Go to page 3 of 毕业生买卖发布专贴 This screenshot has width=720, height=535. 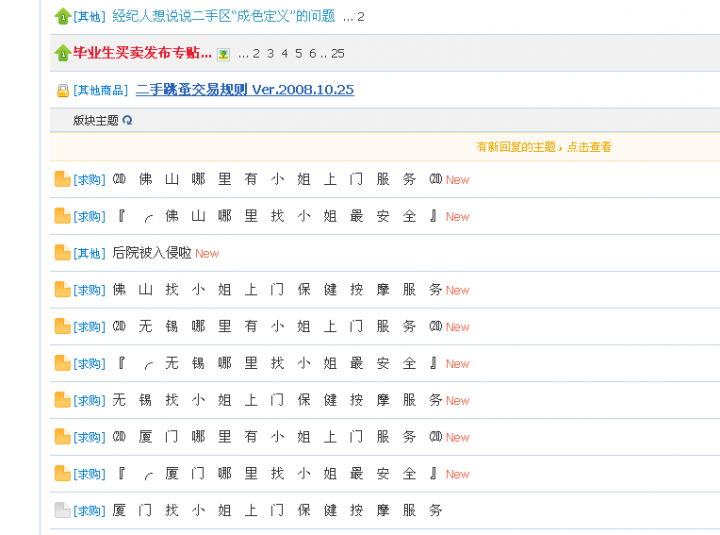tap(270, 53)
